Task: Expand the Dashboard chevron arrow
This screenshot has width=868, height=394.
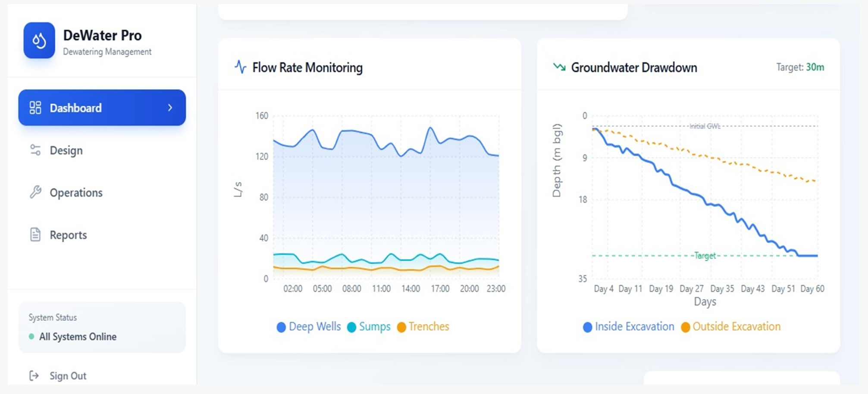Action: tap(170, 108)
